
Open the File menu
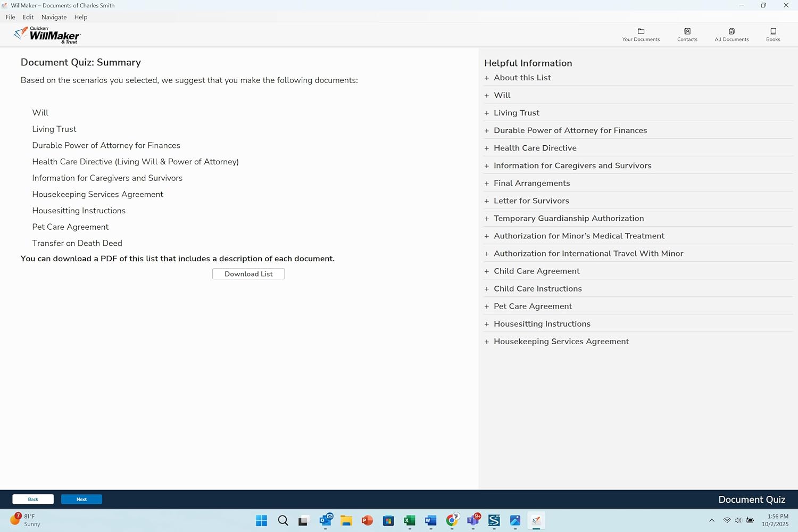click(10, 16)
